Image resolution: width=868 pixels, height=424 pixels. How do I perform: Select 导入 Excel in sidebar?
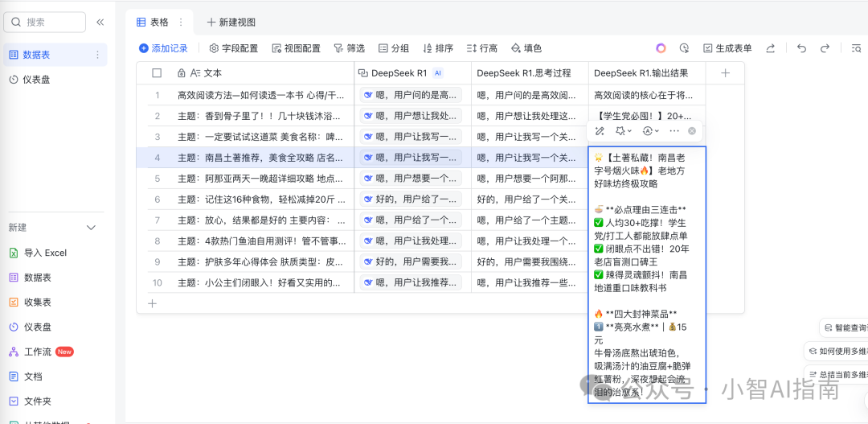[44, 253]
